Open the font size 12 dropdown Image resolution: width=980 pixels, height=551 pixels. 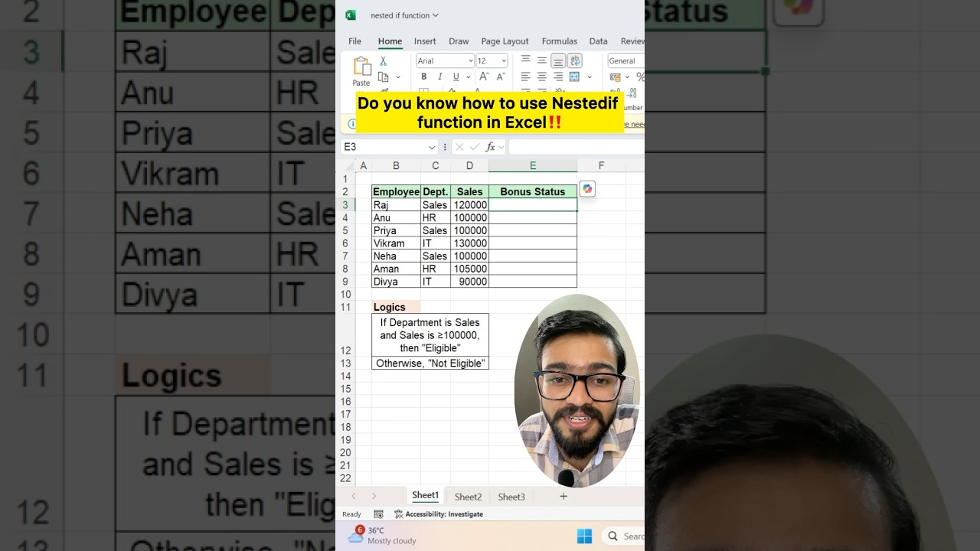click(x=503, y=61)
